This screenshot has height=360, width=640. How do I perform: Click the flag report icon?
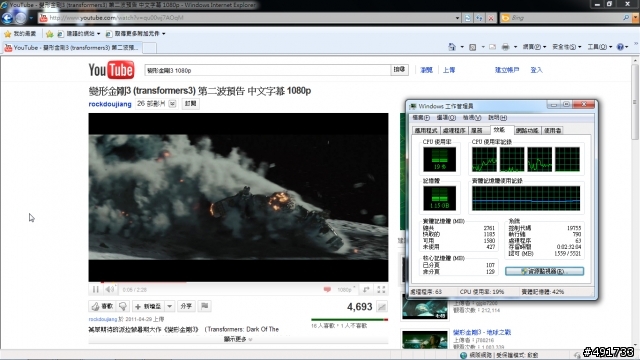204,306
